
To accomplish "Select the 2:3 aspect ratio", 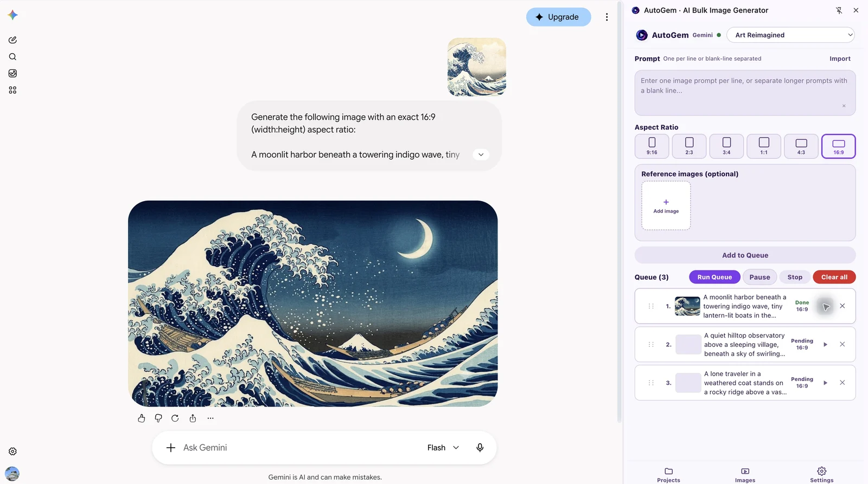I will 689,146.
